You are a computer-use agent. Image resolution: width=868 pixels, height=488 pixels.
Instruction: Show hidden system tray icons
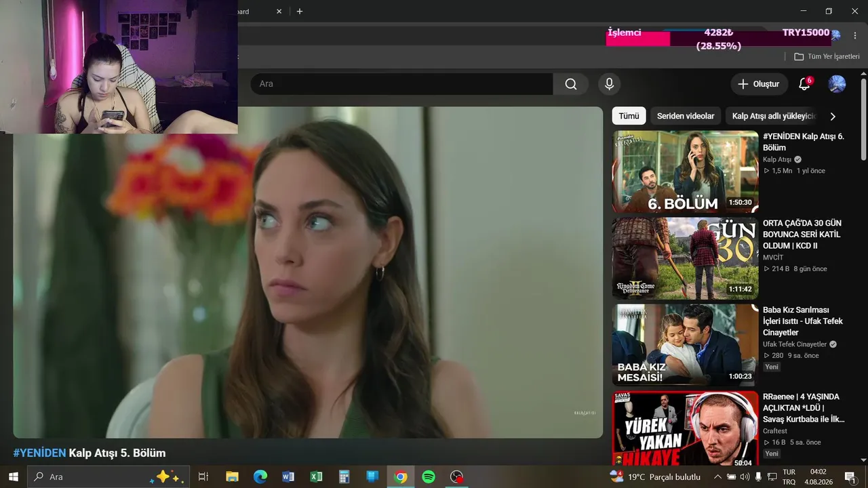717,476
